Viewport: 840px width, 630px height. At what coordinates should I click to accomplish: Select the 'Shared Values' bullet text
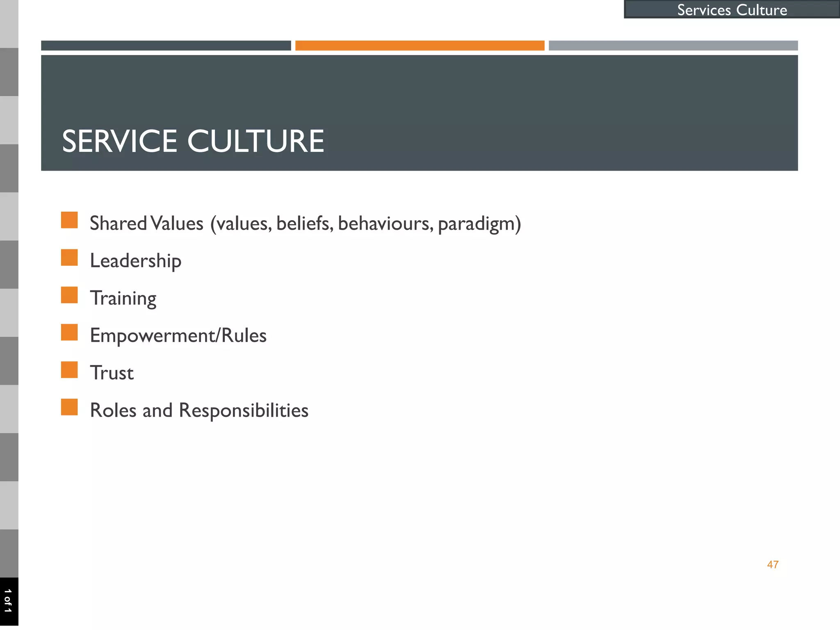[x=305, y=224]
